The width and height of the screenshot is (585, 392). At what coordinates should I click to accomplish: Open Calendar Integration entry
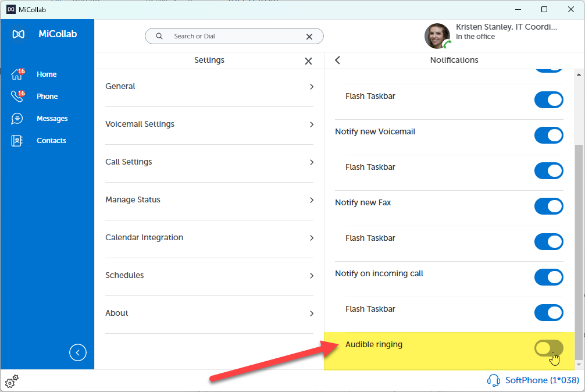209,239
